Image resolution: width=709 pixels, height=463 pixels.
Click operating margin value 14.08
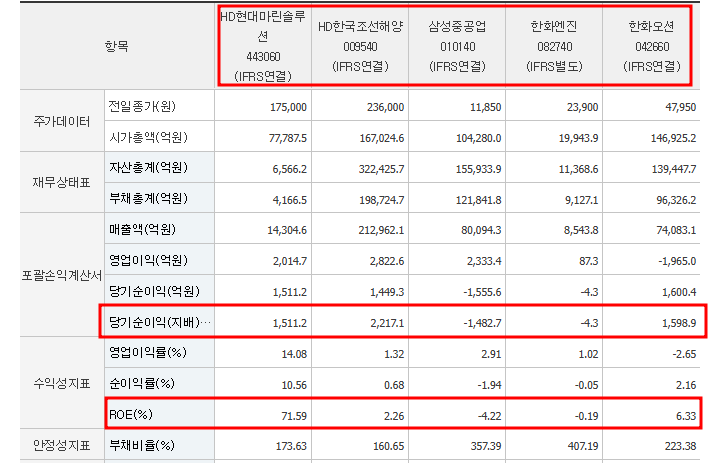coord(294,354)
